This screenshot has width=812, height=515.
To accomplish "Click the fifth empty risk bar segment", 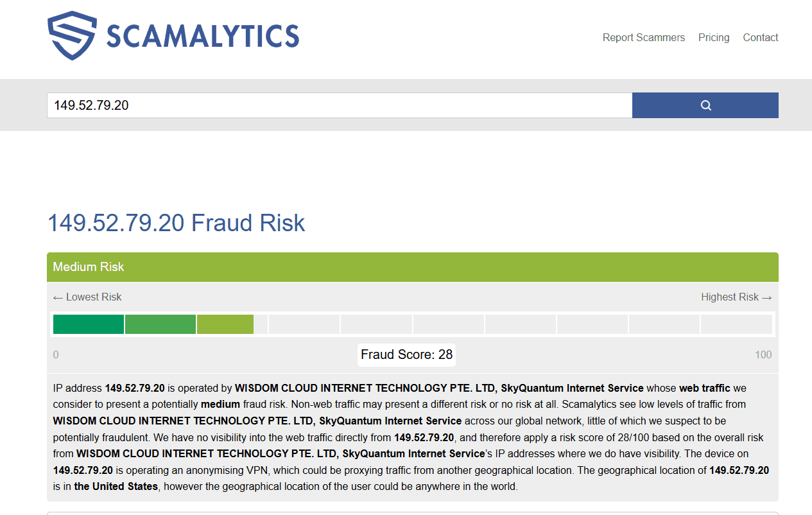I will tap(592, 324).
